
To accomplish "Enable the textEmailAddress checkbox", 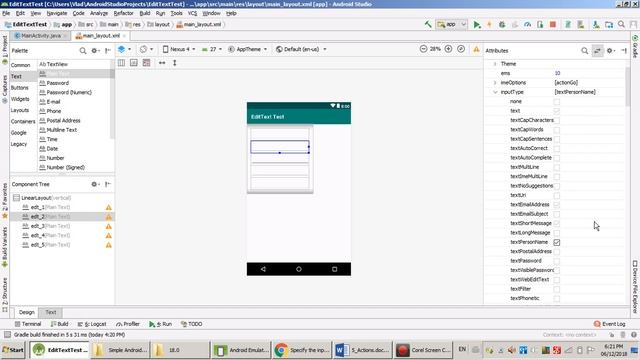I will point(557,205).
